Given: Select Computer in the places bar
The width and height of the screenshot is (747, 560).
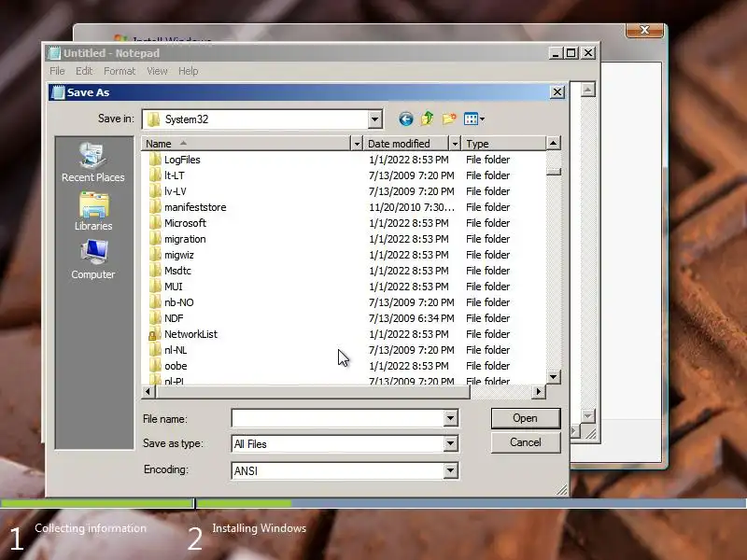Looking at the screenshot, I should coord(93,259).
